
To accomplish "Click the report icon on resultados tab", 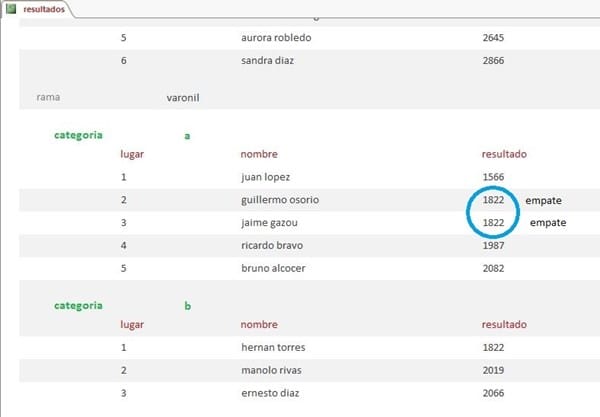I will click(x=12, y=8).
